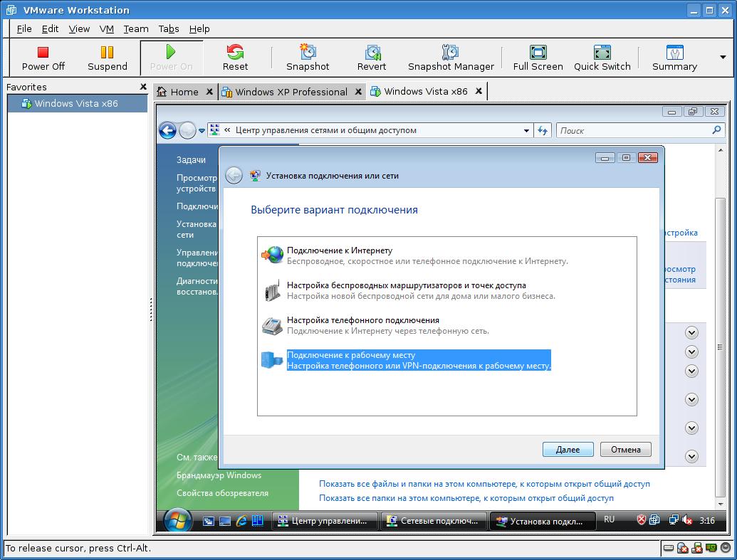737x560 pixels.
Task: Open Брандмауэр Windows link
Action: coord(219,475)
